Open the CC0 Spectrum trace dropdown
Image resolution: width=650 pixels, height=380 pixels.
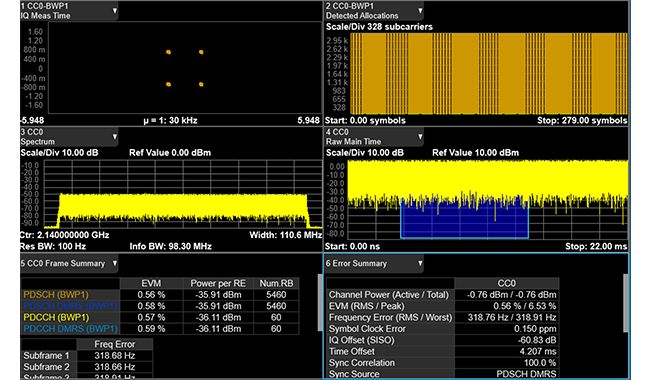[115, 137]
